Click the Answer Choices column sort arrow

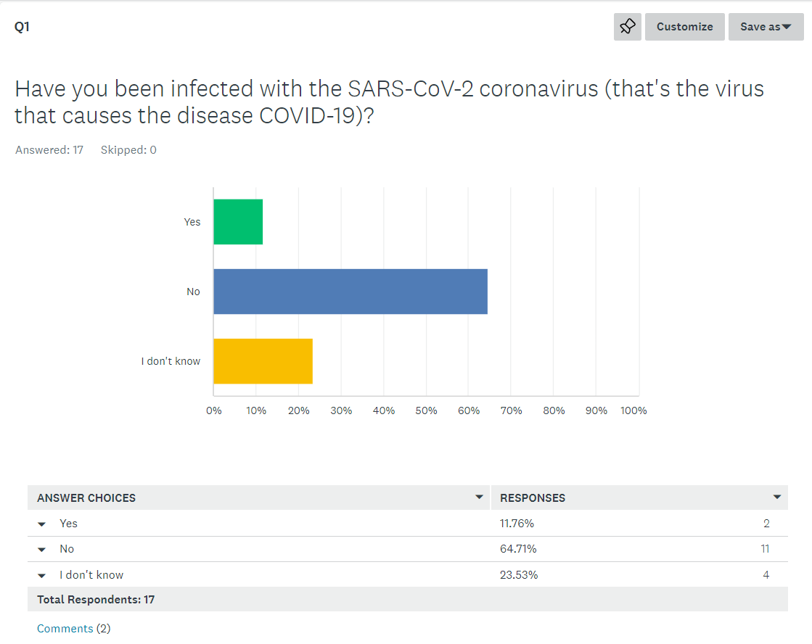click(479, 498)
